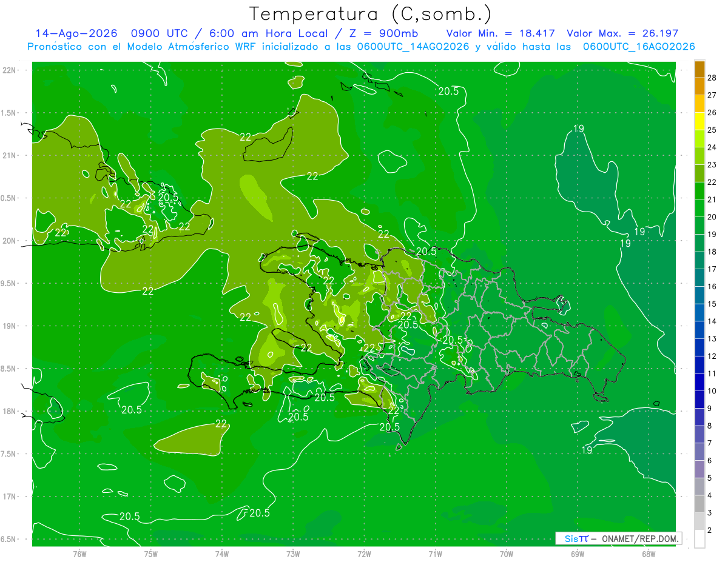Click the '19N' latitude axis label
Screen dimensions: 728x562
(9, 326)
